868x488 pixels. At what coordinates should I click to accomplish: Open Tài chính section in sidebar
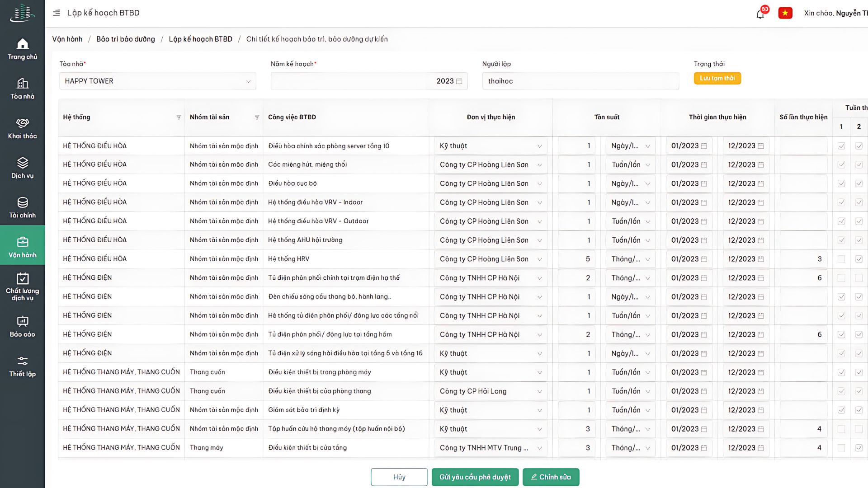(x=22, y=208)
